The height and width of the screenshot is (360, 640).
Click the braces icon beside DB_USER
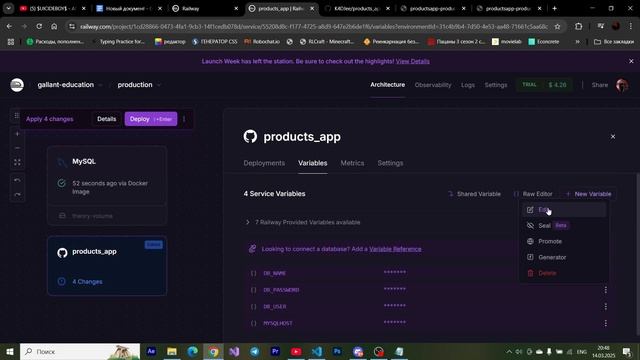[x=253, y=307]
